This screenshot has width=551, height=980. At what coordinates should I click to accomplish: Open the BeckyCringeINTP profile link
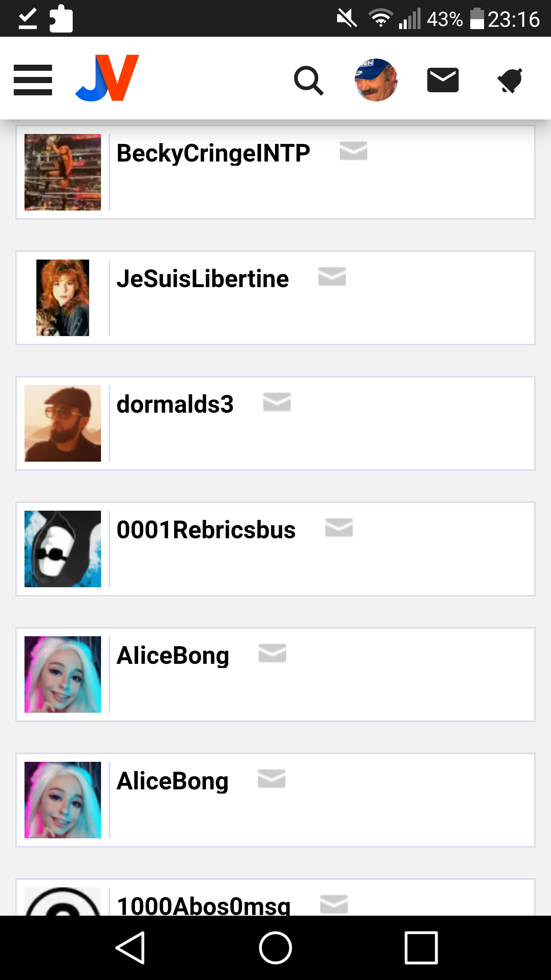tap(213, 153)
